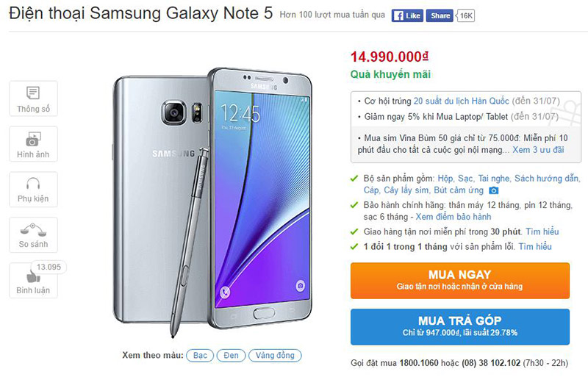This screenshot has height=377, width=588.
Task: Open 20 suất du lịch Hàn Quốc link
Action: click(x=462, y=101)
